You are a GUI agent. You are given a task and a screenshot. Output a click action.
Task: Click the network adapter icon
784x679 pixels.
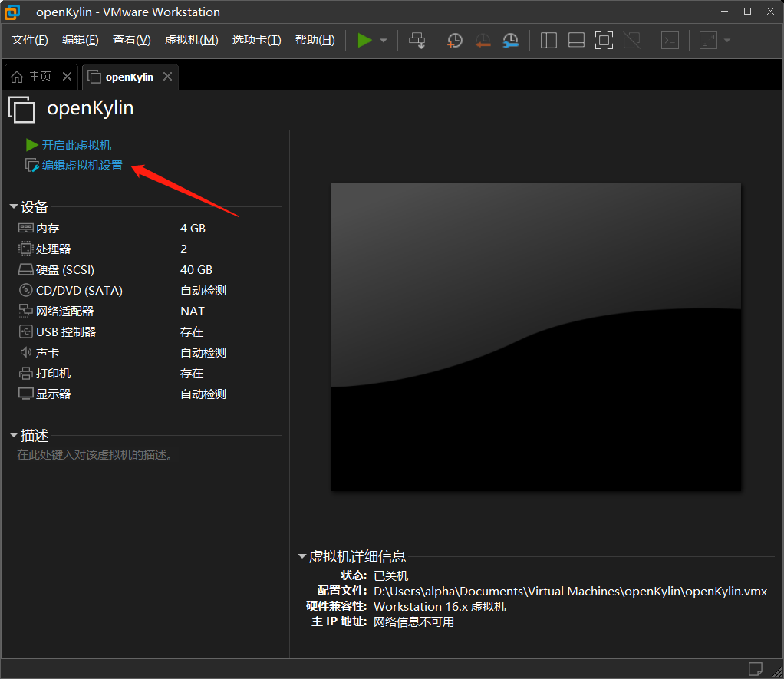[x=25, y=311]
